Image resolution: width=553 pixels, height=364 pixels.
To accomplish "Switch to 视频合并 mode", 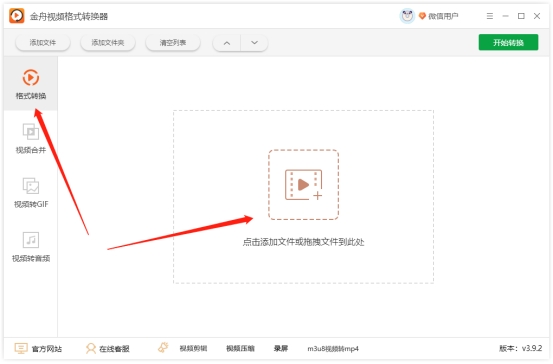I will (31, 138).
